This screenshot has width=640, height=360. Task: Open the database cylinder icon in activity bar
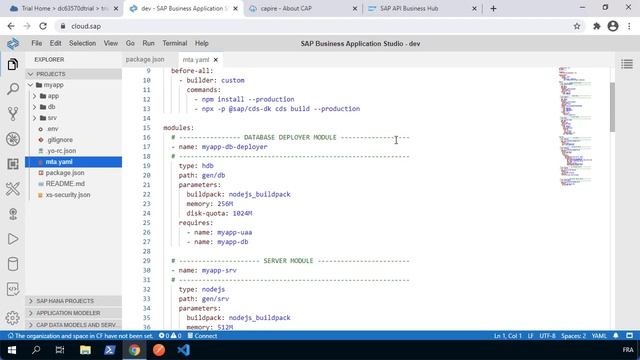coord(13,264)
